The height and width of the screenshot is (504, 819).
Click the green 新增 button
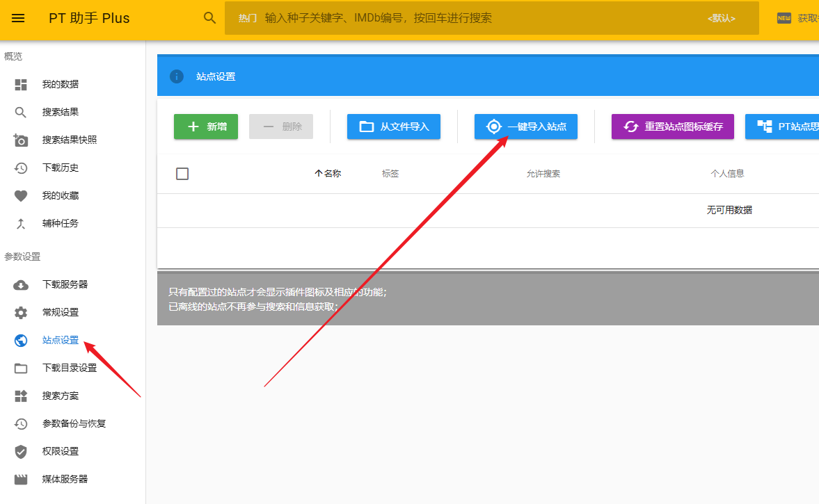(x=206, y=127)
